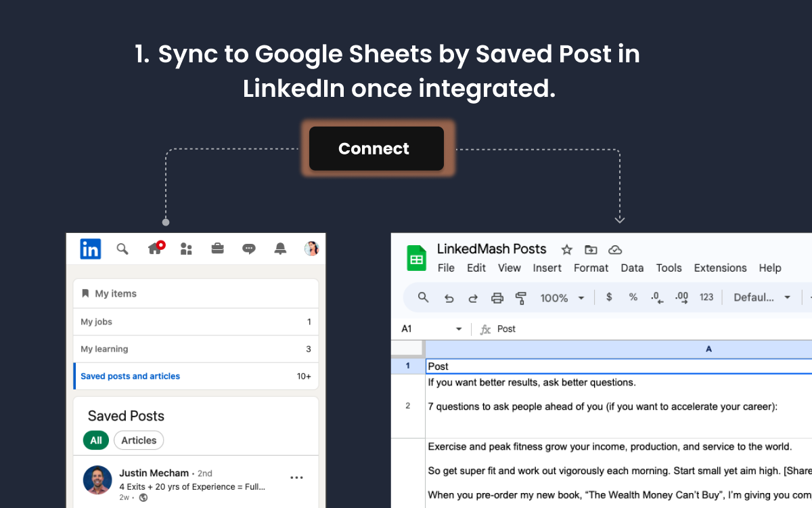This screenshot has height=508, width=812.
Task: Click the My items bookmark heading
Action: pos(109,293)
